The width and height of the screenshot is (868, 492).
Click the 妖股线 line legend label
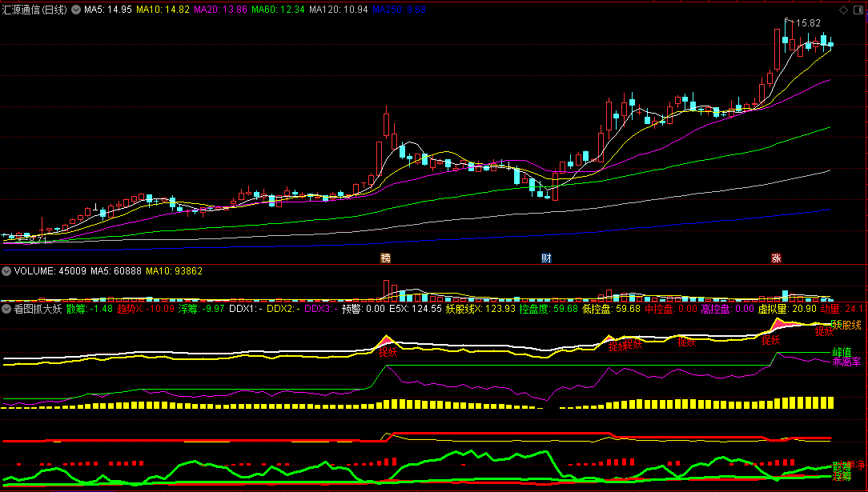[846, 325]
